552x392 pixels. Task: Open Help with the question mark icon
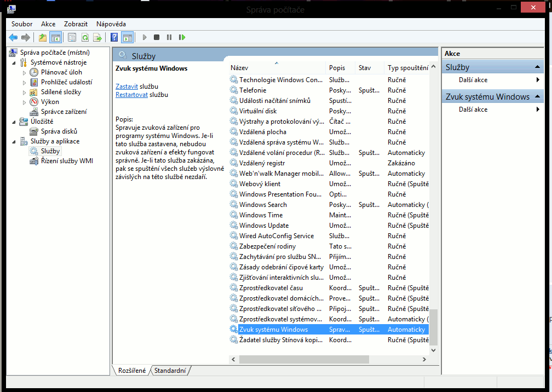tap(114, 37)
